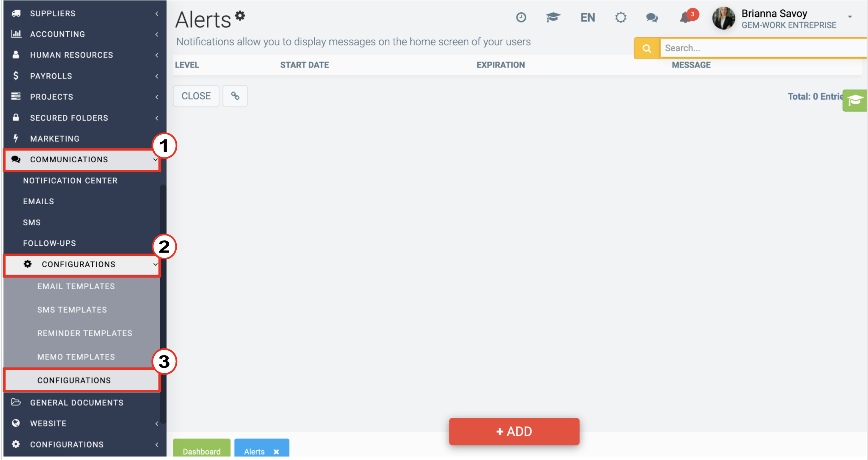
Task: Open Alerts settings gear next to title
Action: pos(240,15)
